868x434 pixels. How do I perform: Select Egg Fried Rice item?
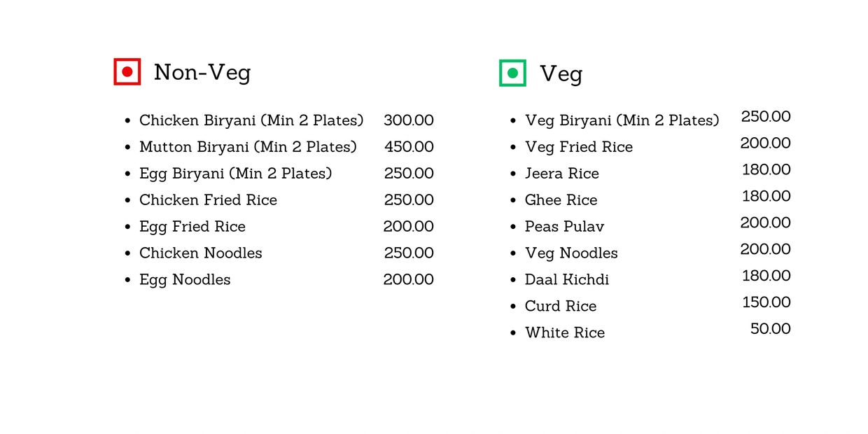192,227
